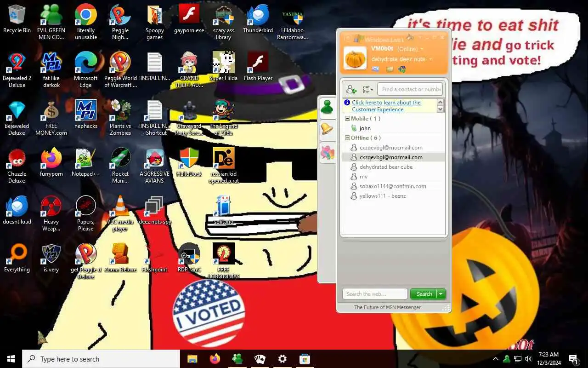Open the Windows Start menu

(11, 359)
